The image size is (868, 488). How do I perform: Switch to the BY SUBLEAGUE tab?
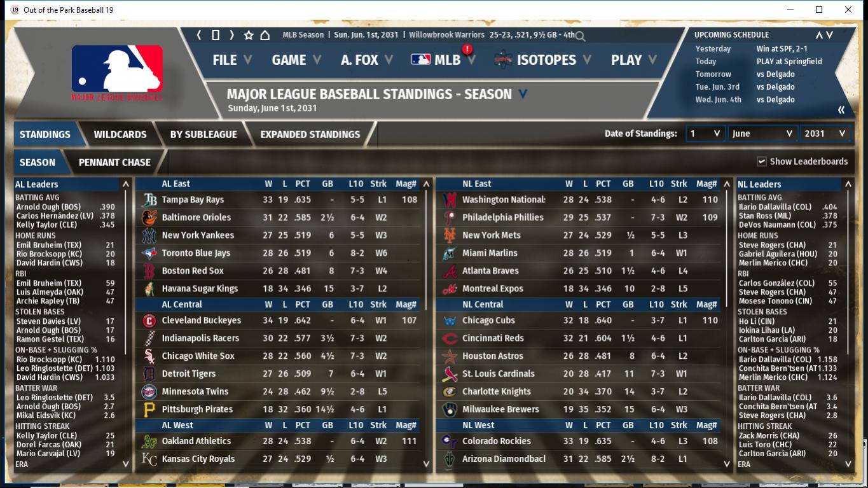click(203, 134)
